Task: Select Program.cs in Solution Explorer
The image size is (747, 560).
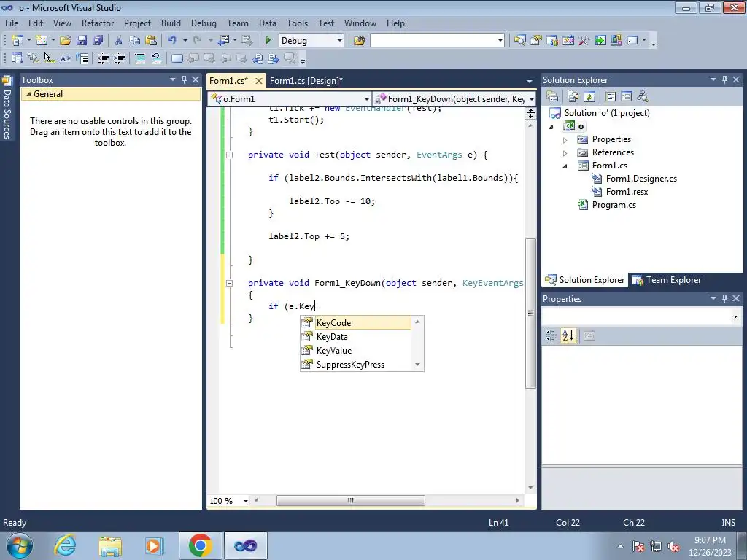Action: click(614, 205)
